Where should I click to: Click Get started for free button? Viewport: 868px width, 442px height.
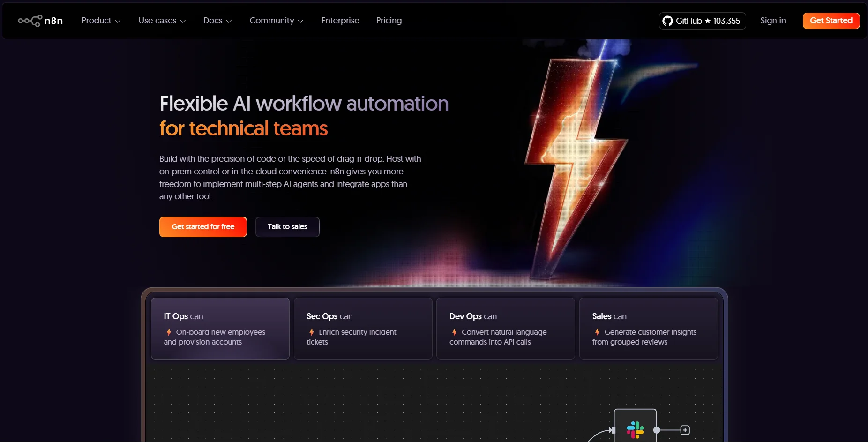(x=203, y=227)
